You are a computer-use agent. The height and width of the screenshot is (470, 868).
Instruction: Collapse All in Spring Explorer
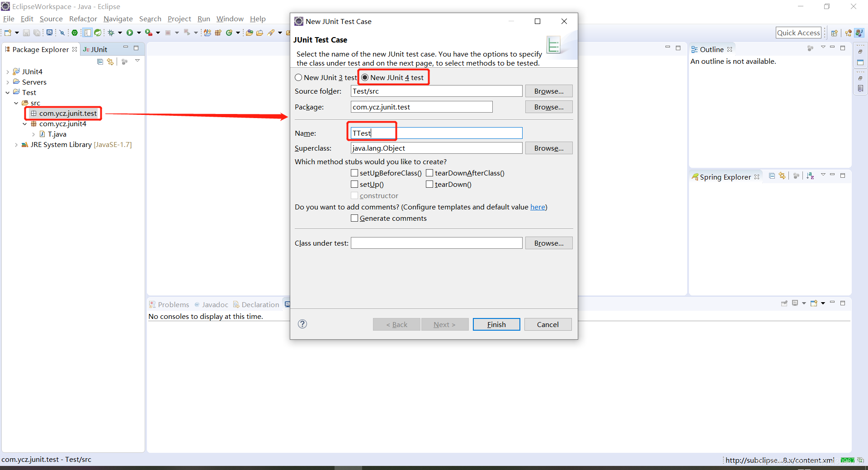coord(772,176)
